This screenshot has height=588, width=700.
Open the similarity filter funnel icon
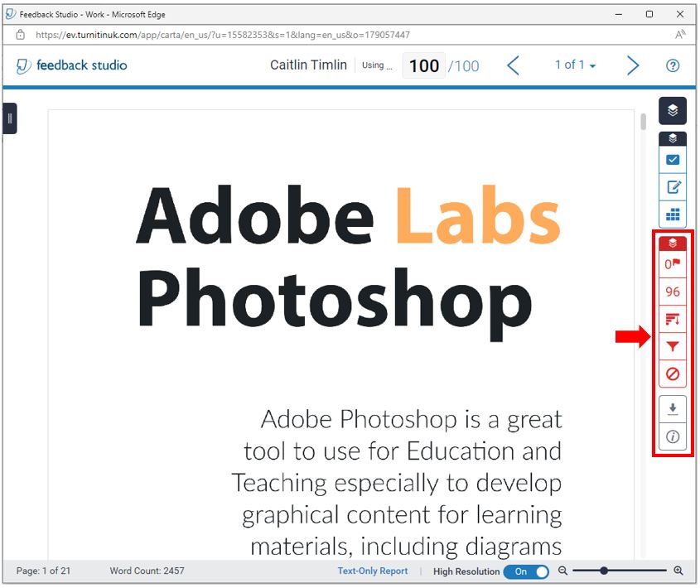tap(673, 346)
